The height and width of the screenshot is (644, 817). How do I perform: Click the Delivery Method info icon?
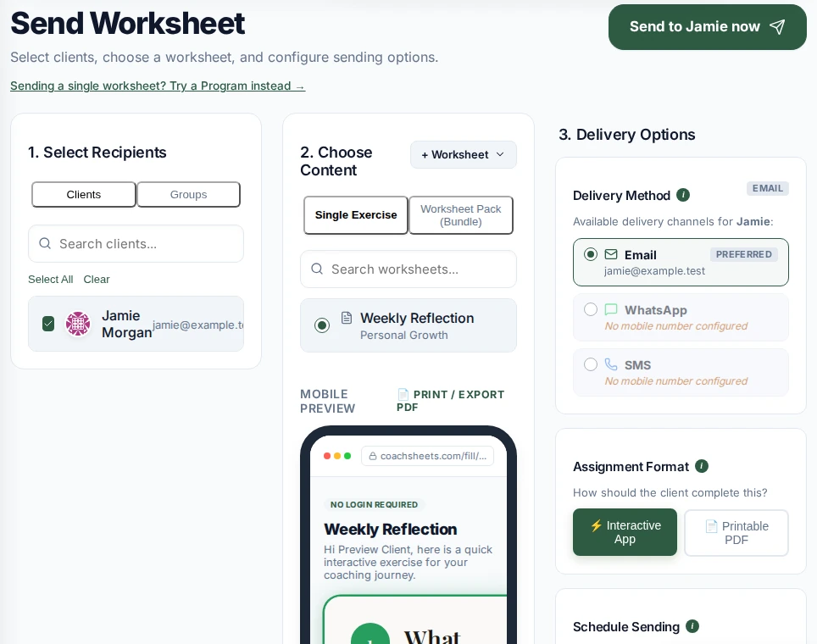[x=683, y=195]
